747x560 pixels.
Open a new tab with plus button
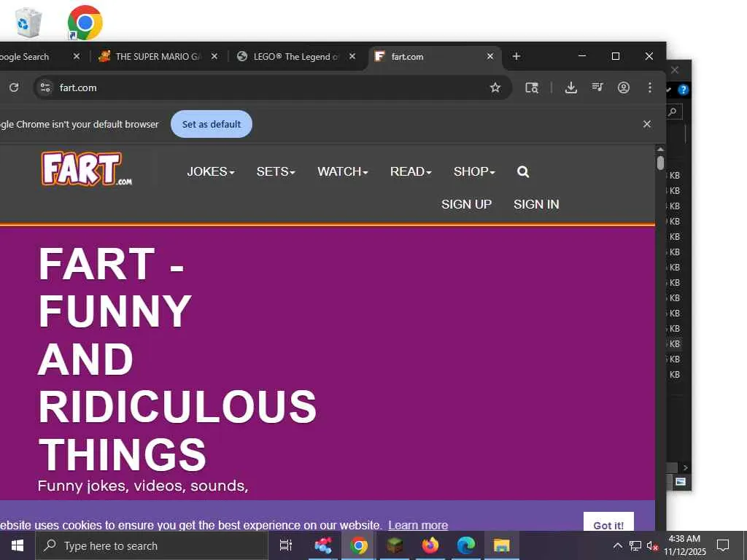pyautogui.click(x=516, y=56)
